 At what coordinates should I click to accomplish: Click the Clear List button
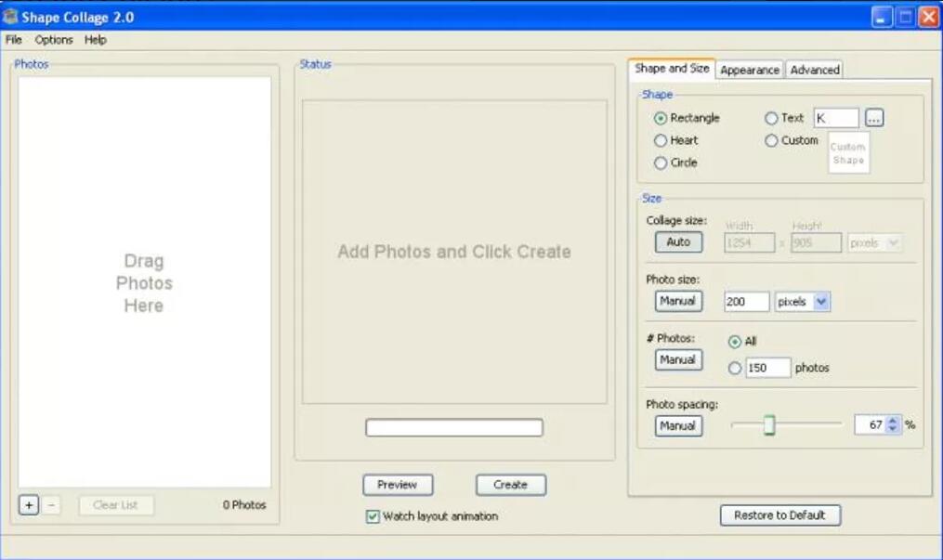point(115,505)
